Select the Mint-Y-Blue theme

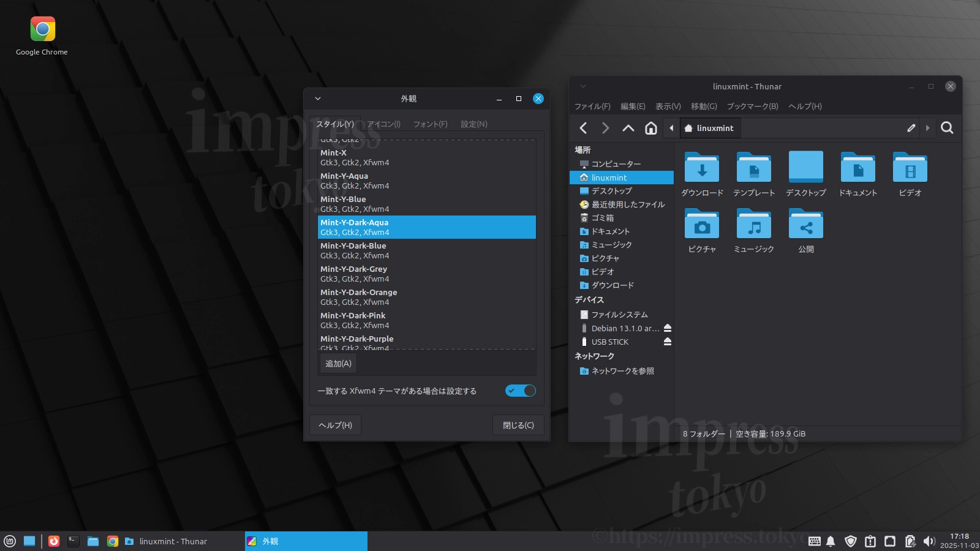[x=427, y=204]
